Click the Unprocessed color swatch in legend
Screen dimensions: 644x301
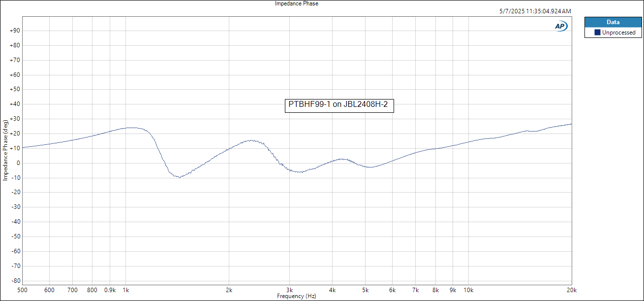tap(597, 33)
